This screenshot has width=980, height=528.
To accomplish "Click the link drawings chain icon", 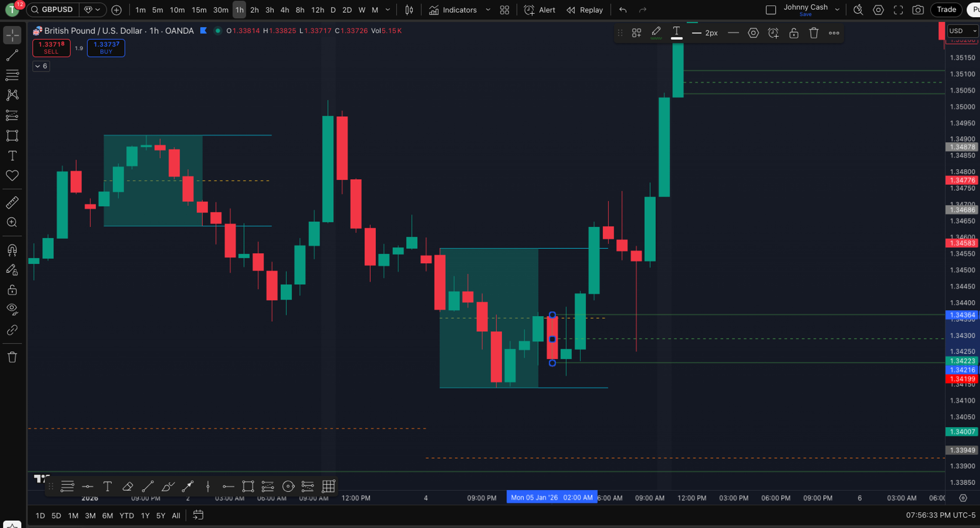I will coord(12,330).
